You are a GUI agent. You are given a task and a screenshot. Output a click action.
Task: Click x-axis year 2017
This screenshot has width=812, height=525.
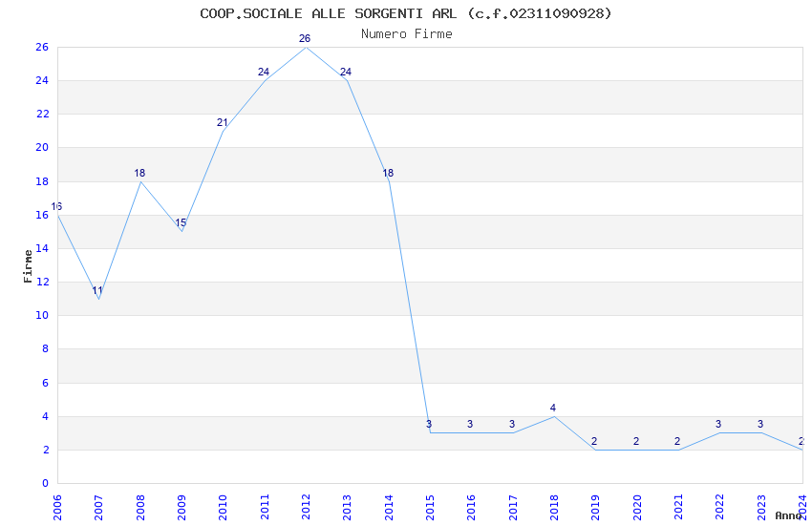click(513, 507)
